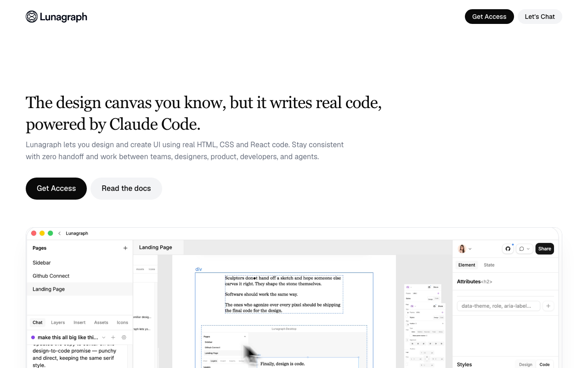The width and height of the screenshot is (588, 368).
Task: Click the Pages panel heading
Action: tap(40, 248)
